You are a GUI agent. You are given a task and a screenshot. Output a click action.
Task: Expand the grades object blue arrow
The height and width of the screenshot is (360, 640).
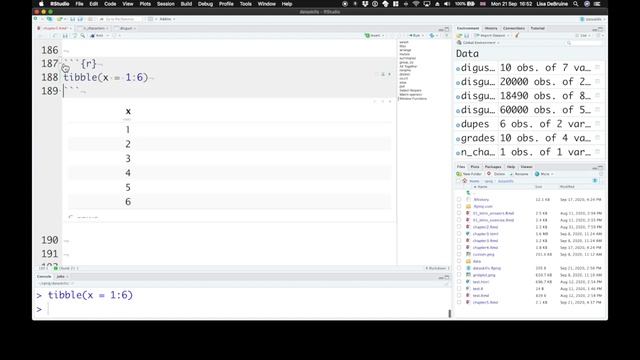tap(458, 139)
